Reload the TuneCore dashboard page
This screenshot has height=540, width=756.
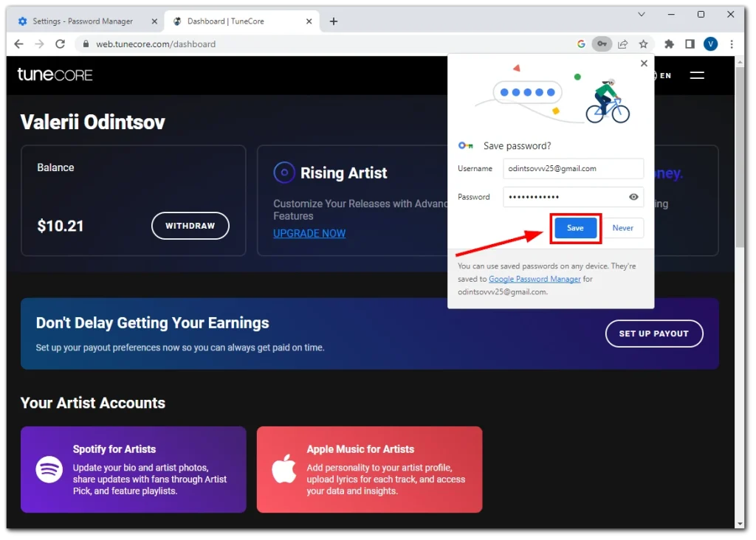(61, 44)
